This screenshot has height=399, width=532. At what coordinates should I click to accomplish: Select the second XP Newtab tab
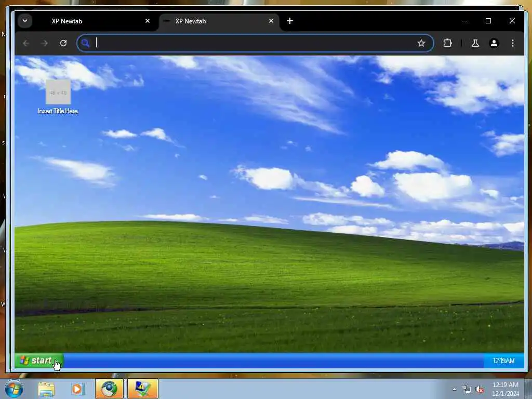tap(219, 21)
